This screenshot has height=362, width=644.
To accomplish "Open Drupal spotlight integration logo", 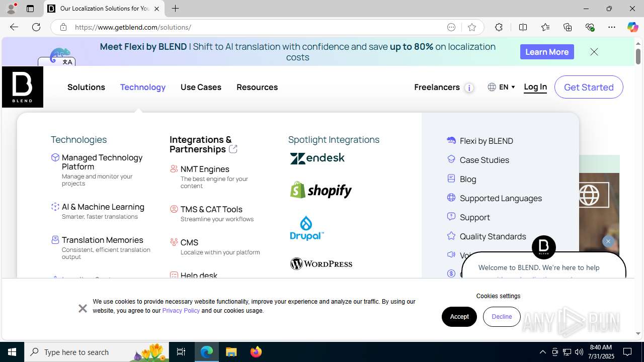I will point(307,228).
